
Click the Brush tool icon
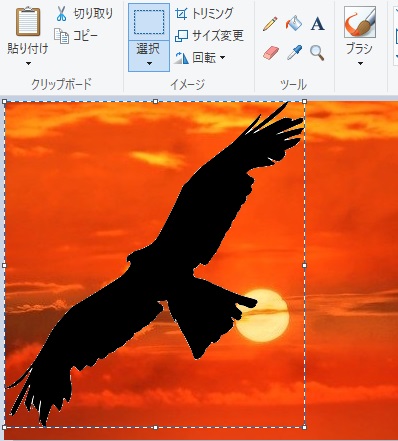click(360, 22)
